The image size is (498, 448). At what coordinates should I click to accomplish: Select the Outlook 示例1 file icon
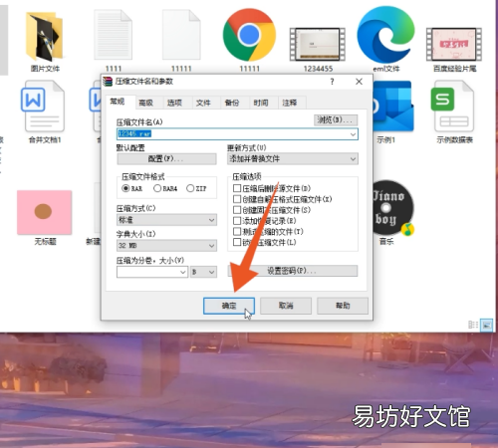[x=393, y=107]
